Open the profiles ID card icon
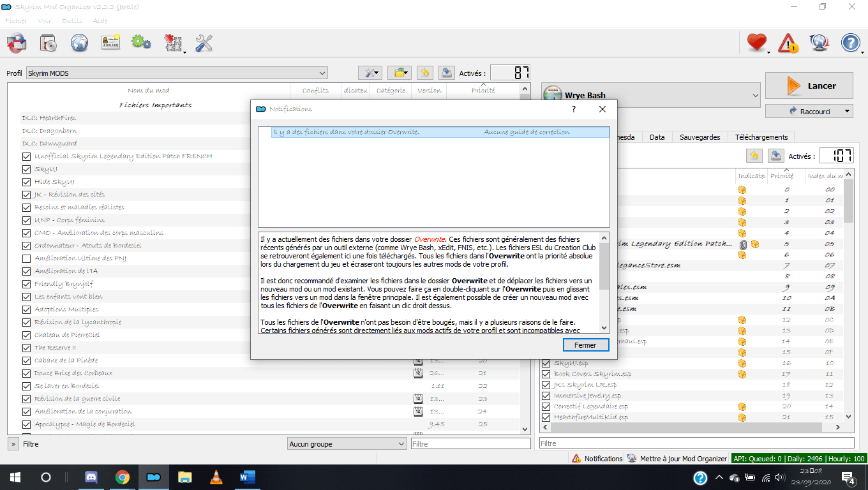This screenshot has height=490, width=868. coord(110,43)
